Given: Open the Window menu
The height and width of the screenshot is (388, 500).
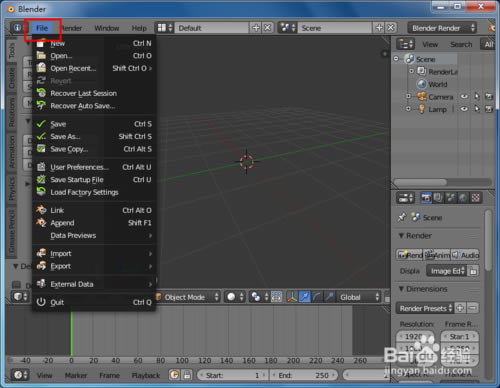Looking at the screenshot, I should pyautogui.click(x=107, y=28).
